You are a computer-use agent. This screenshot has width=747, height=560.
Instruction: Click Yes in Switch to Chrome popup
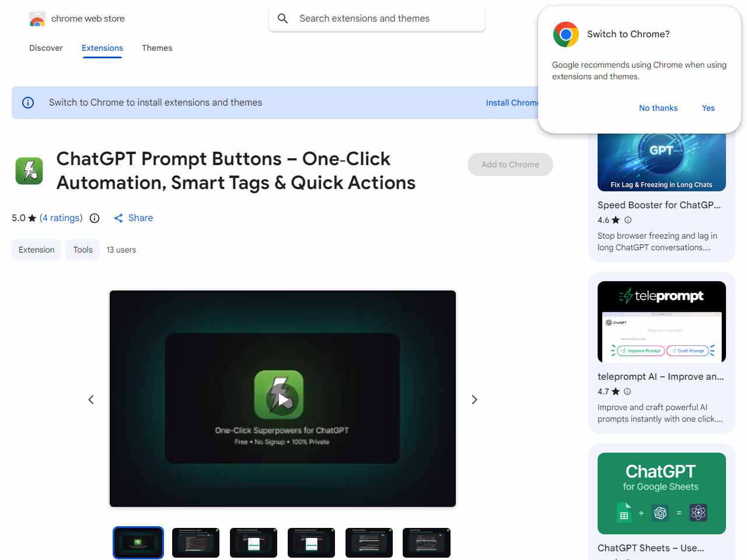click(x=708, y=108)
